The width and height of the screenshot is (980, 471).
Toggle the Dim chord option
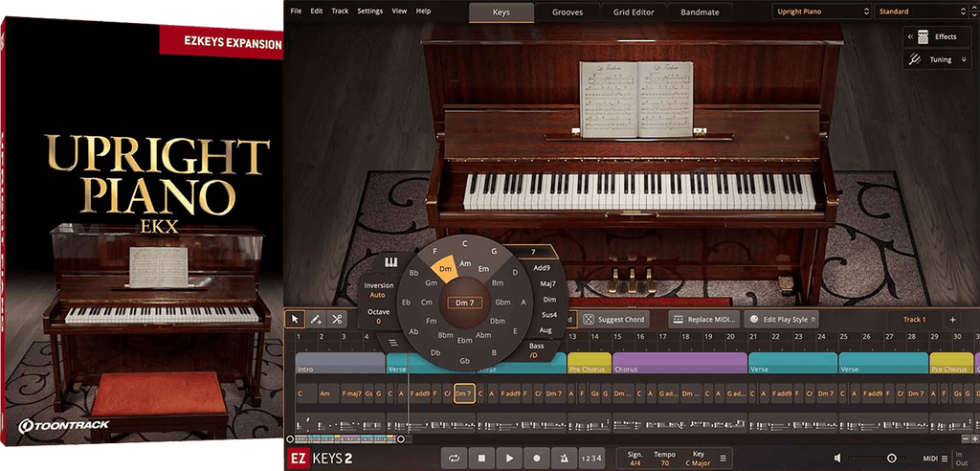[x=549, y=300]
